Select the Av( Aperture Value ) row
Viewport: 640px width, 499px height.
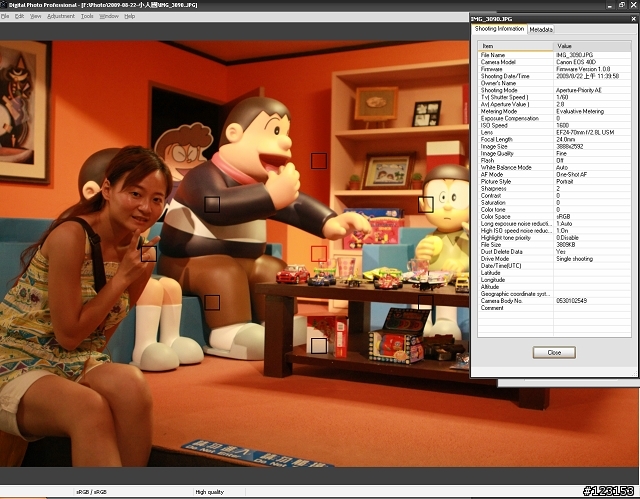point(554,104)
